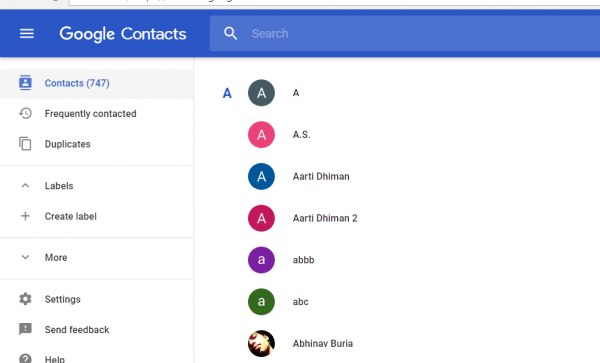Open contact Aarti Dhiman 2
The width and height of the screenshot is (600, 363).
(325, 218)
